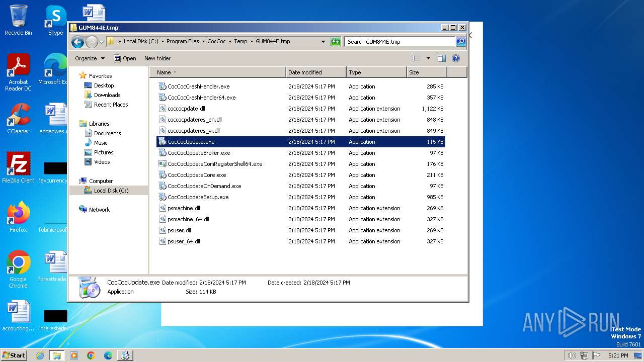Open Microsoft Edge from taskbar
644x362 pixels.
108,355
